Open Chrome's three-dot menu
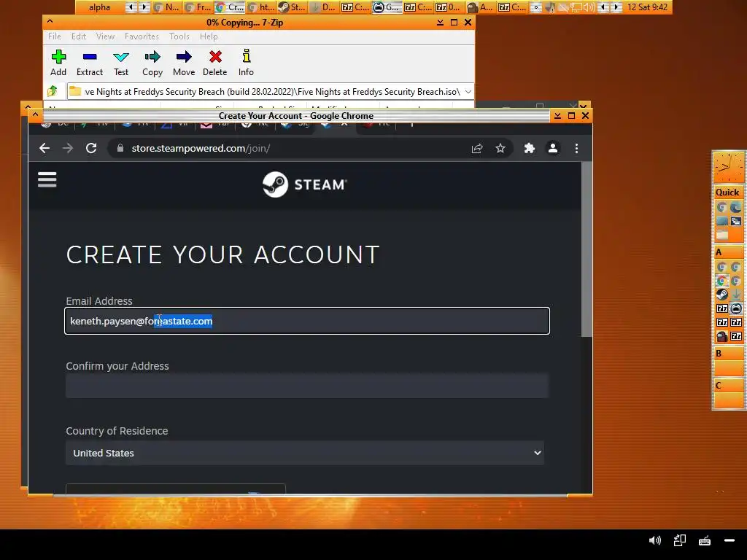This screenshot has height=560, width=747. point(576,148)
